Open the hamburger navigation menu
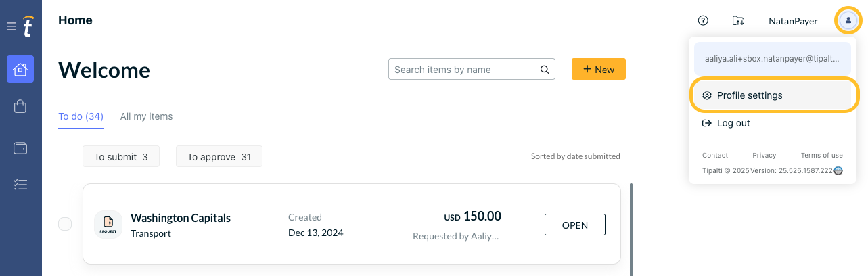The image size is (868, 276). 11,27
